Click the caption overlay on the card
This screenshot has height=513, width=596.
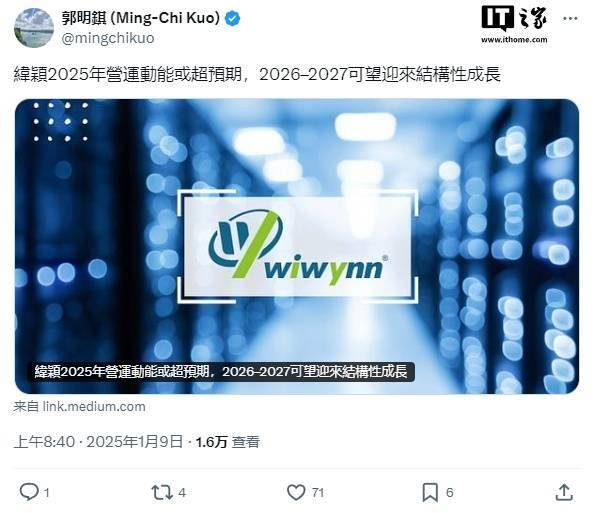(221, 371)
